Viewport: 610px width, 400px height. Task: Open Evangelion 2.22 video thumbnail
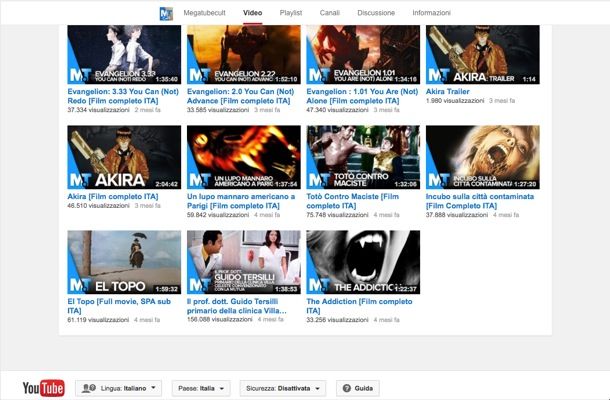244,54
